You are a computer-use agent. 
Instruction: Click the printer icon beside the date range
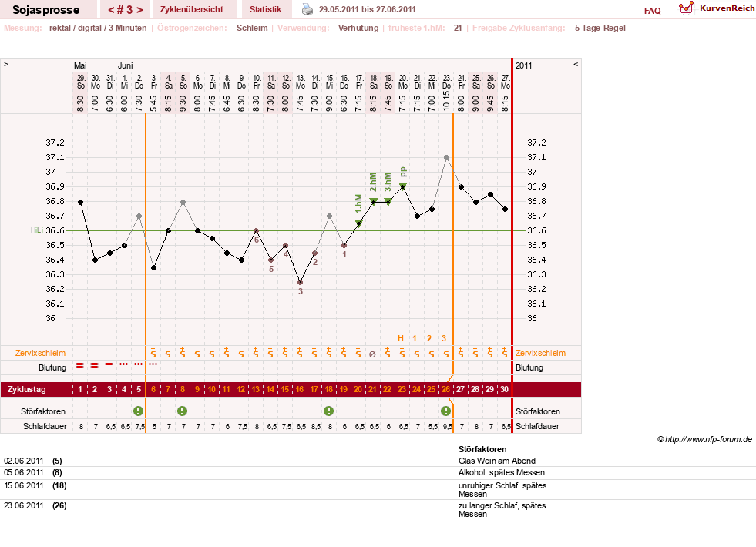pos(307,9)
